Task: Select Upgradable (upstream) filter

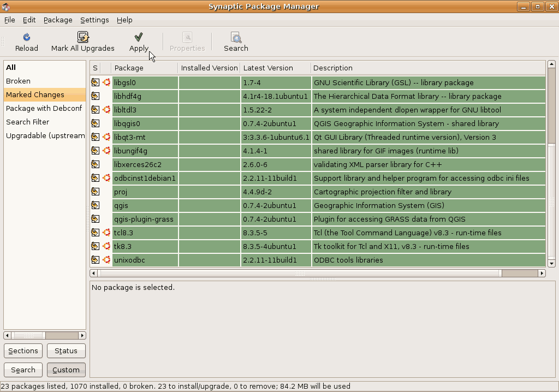Action: tap(45, 135)
